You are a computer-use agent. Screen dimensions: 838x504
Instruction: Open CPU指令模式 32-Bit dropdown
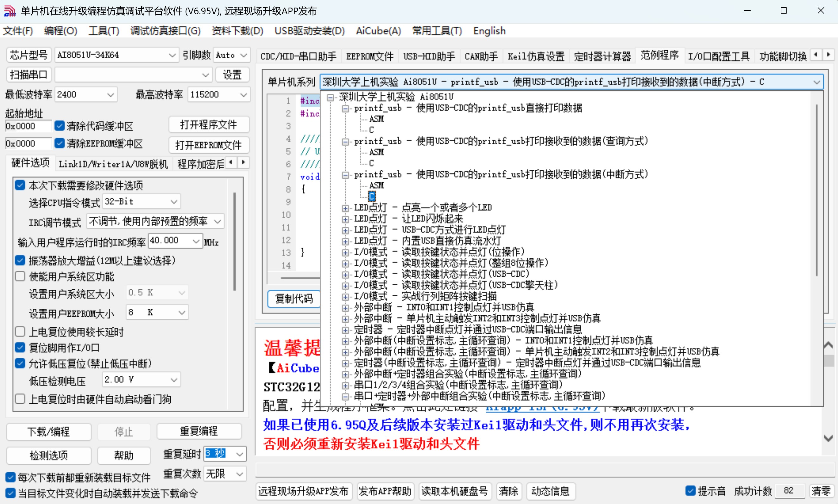pos(141,201)
